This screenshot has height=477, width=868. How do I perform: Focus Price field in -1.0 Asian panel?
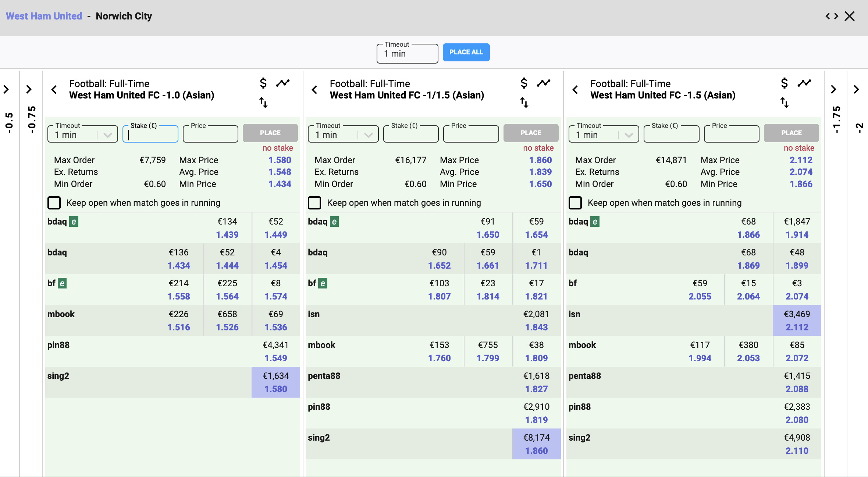(x=210, y=135)
